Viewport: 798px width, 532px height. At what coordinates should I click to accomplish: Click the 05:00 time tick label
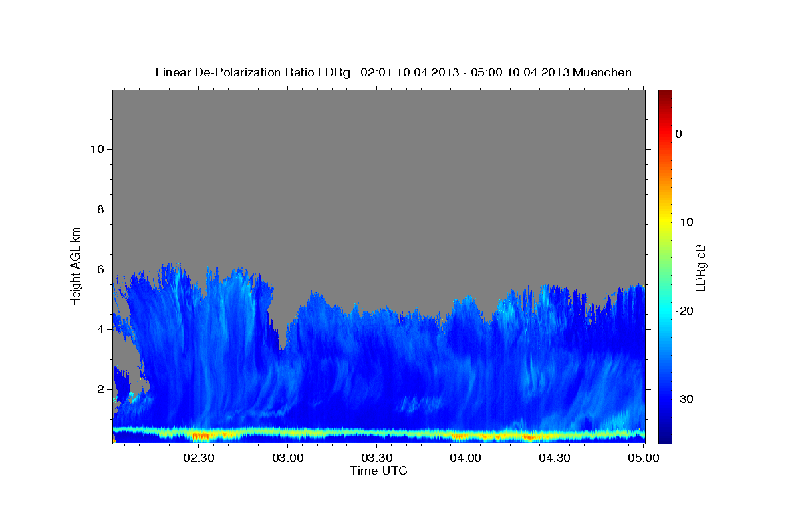643,458
